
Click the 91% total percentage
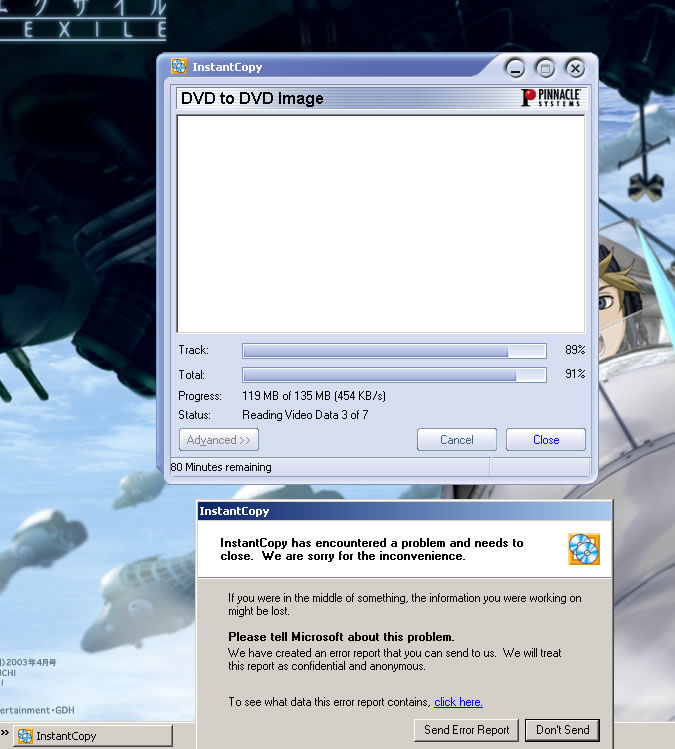pos(575,374)
